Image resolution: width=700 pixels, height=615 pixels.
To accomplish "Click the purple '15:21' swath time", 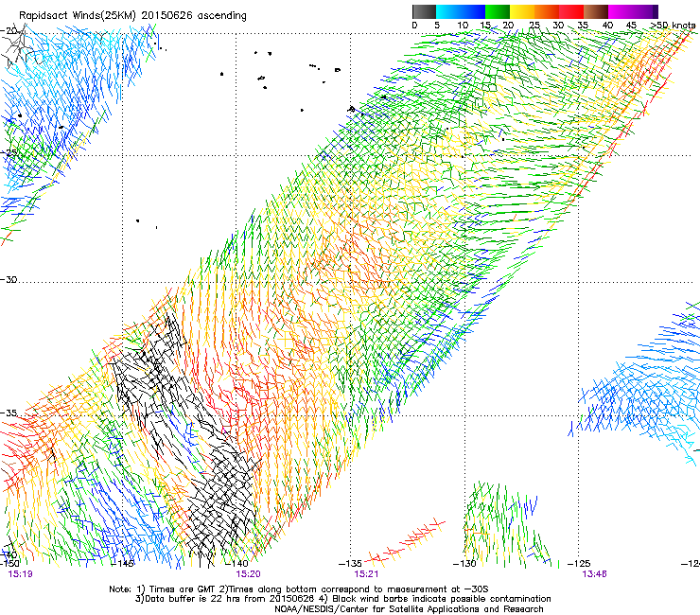I will 366,574.
